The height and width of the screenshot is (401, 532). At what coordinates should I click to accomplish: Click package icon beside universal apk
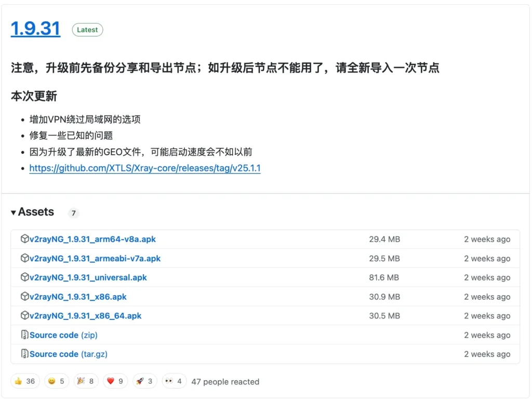click(24, 277)
